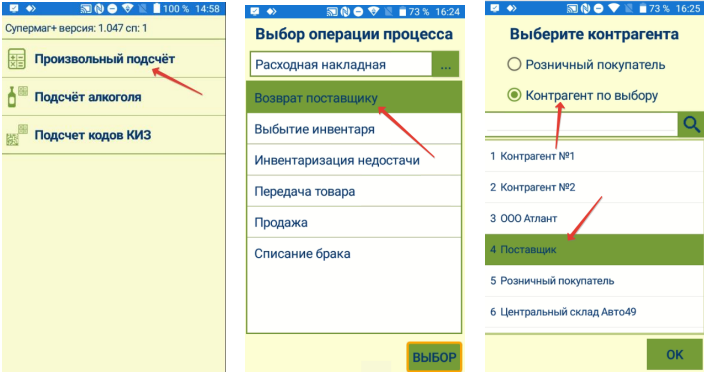Select 6 Центральный склад Авто49

594,312
